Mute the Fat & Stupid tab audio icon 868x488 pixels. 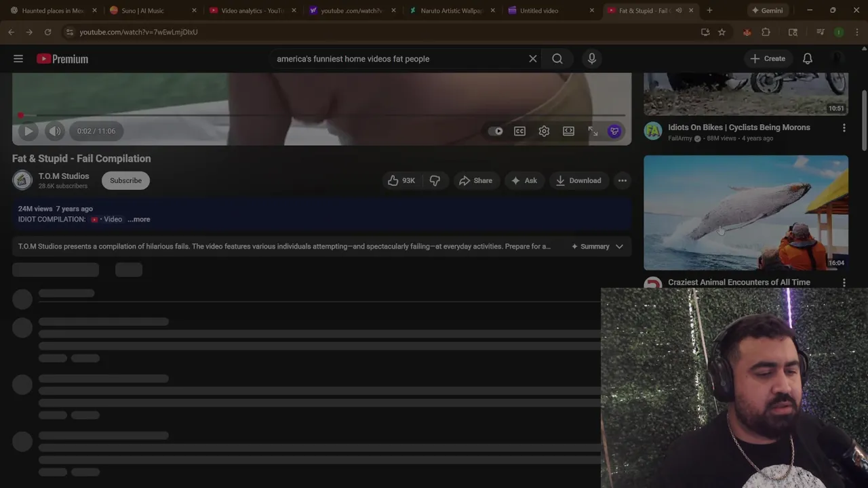[679, 11]
